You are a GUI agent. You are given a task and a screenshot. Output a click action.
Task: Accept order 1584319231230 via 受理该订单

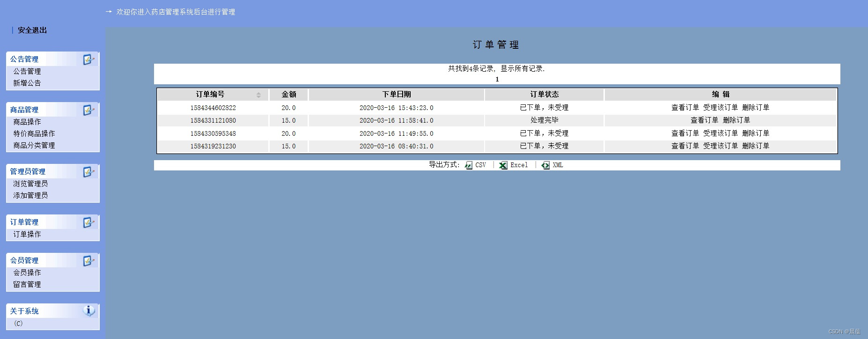click(721, 146)
